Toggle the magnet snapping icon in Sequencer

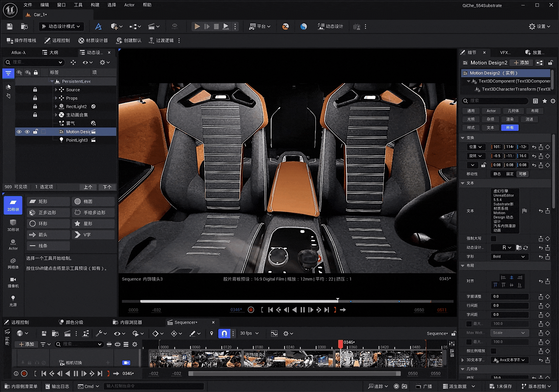tap(224, 333)
